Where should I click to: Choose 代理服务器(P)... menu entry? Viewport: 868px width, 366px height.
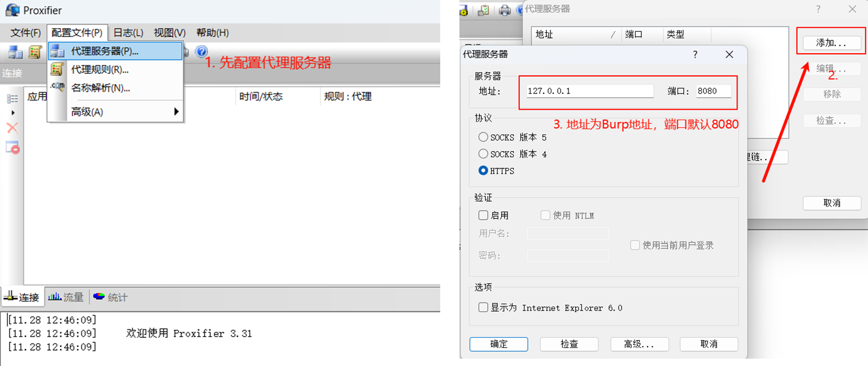116,51
